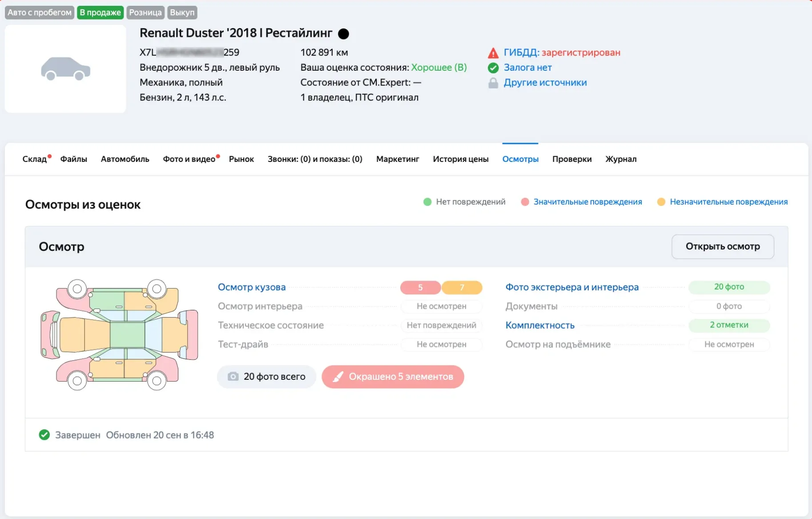Click Не осмотрен badge for Осмотр на подъёмнике
Image resolution: width=812 pixels, height=519 pixels.
pos(729,344)
